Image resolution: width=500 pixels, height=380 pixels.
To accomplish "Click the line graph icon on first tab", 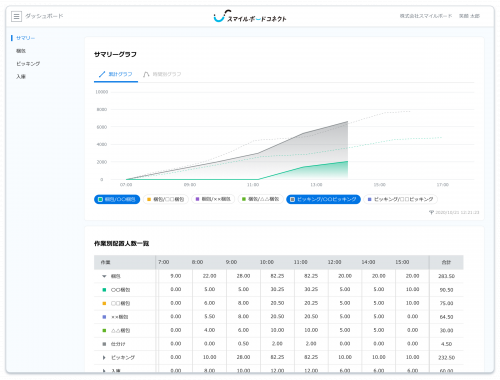I will (102, 74).
